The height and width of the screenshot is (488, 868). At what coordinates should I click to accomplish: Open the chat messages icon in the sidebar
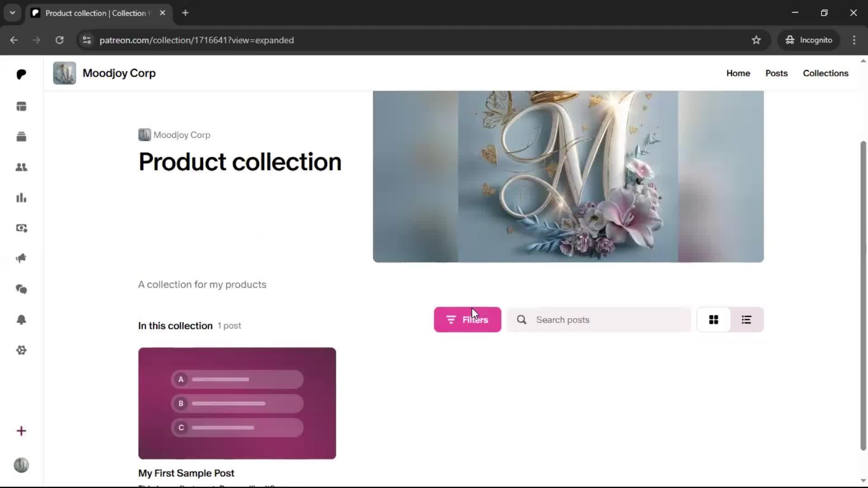coord(21,289)
